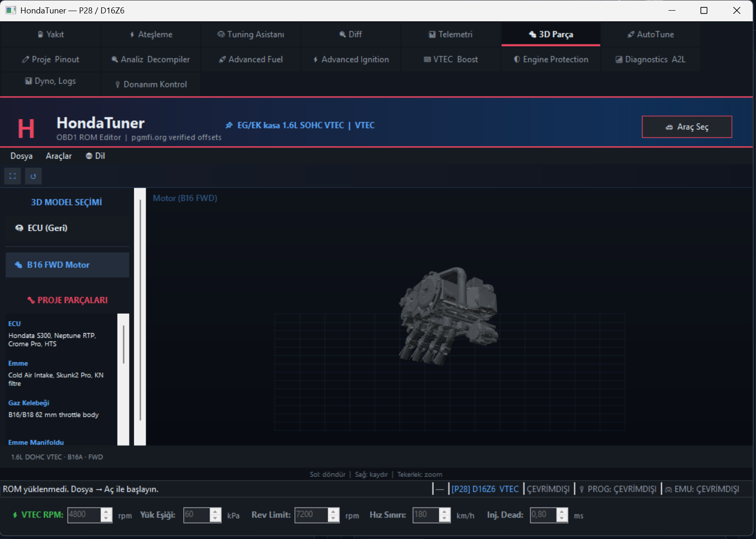Viewport: 756px width, 539px height.
Task: Increase Inj. Dead with its up arrow
Action: [x=562, y=512]
